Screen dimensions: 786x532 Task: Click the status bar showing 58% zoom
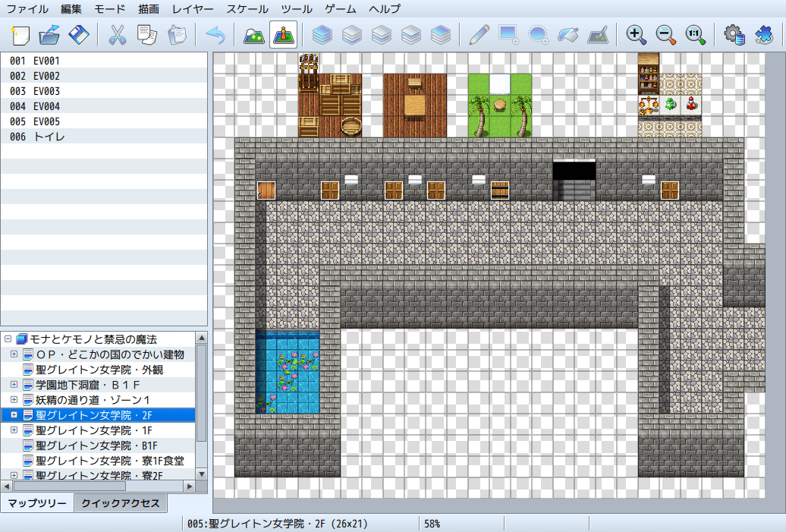(462, 523)
